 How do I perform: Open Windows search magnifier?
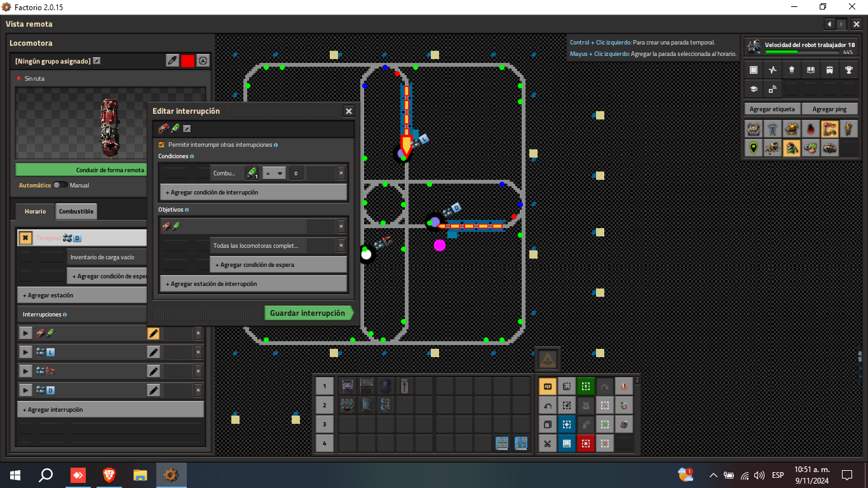46,475
